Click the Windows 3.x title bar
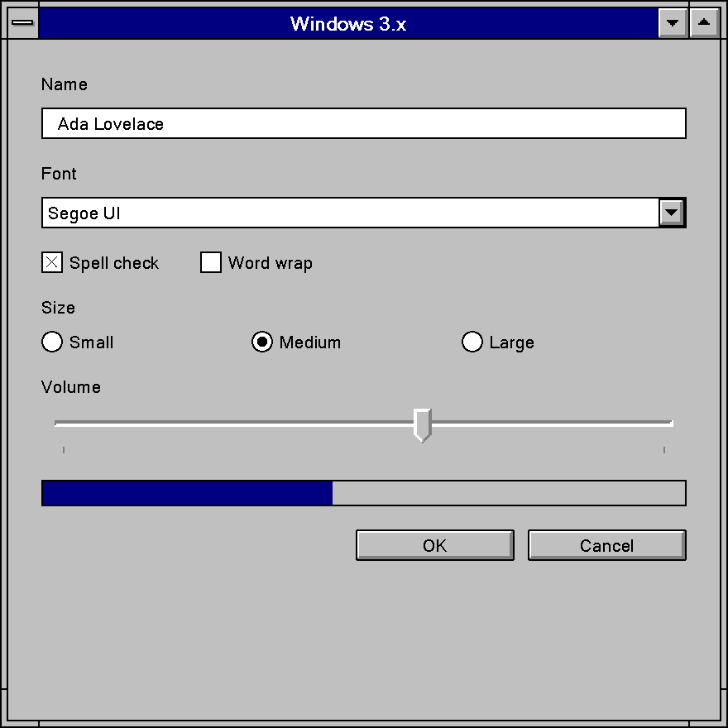This screenshot has height=728, width=728. click(348, 23)
